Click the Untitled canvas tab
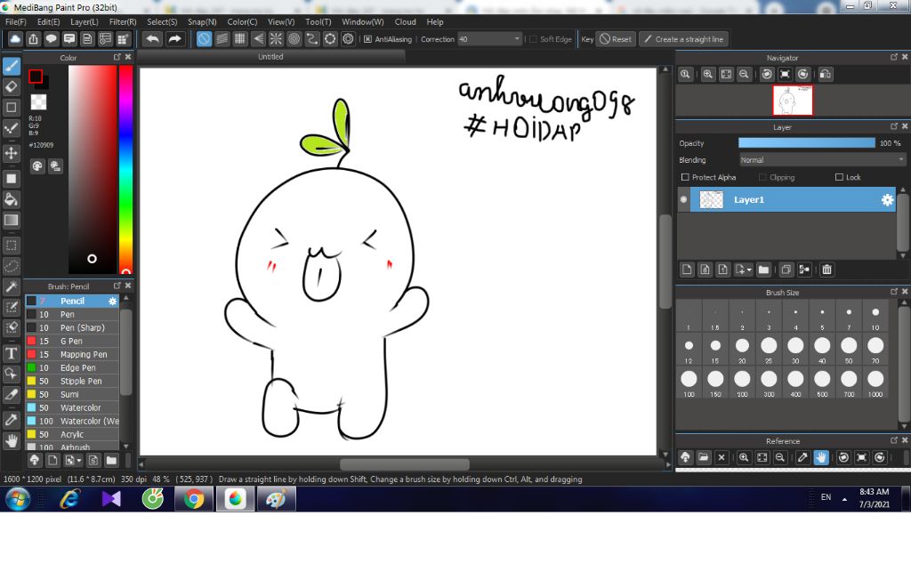Screen dimensions: 911x588 pos(270,57)
